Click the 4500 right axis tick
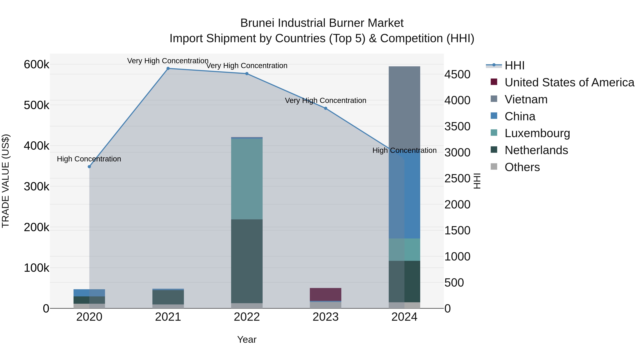The height and width of the screenshot is (362, 644). [457, 74]
